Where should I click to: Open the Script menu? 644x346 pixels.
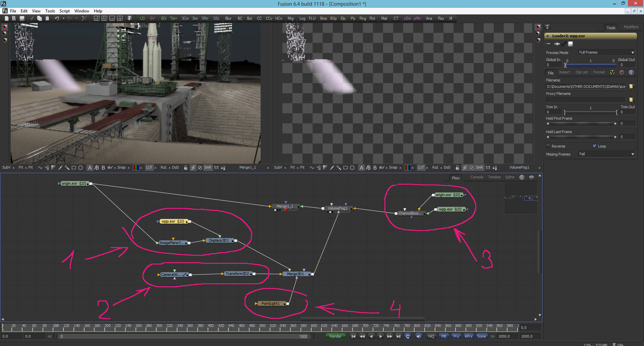tap(64, 11)
